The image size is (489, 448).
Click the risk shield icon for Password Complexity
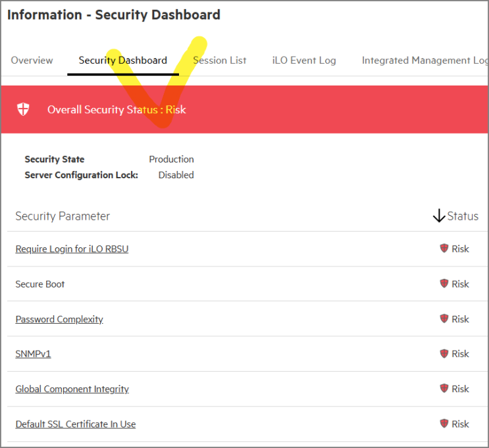pos(444,318)
